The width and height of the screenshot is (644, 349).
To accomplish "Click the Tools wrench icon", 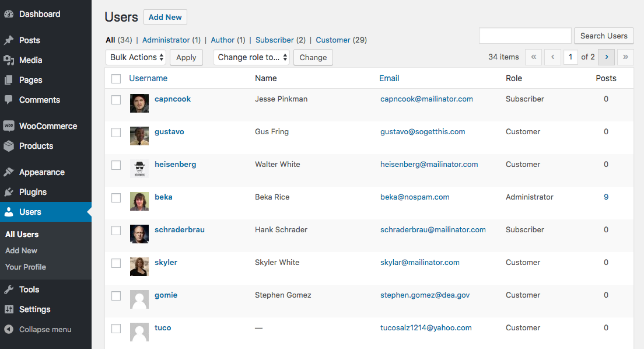I will pos(9,289).
